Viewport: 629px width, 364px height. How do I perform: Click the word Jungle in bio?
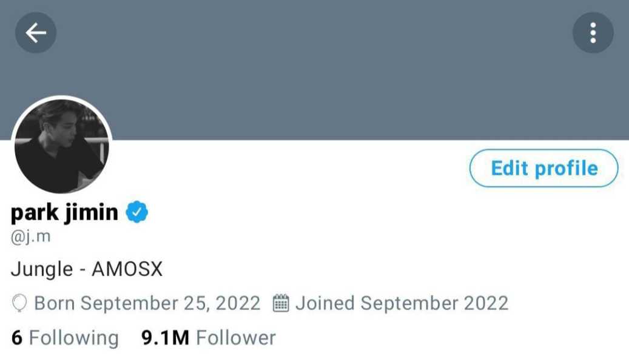[42, 269]
